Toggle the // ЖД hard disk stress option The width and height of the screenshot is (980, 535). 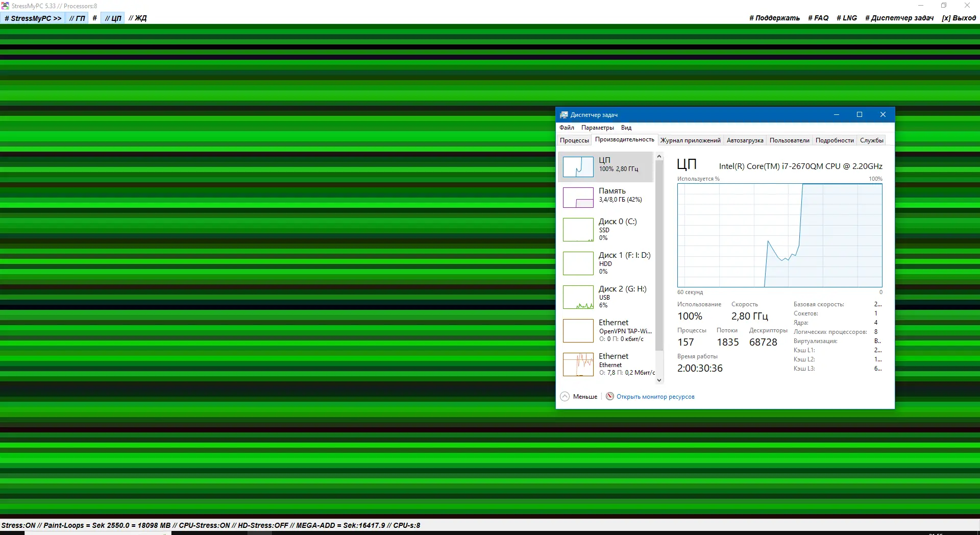(x=138, y=18)
